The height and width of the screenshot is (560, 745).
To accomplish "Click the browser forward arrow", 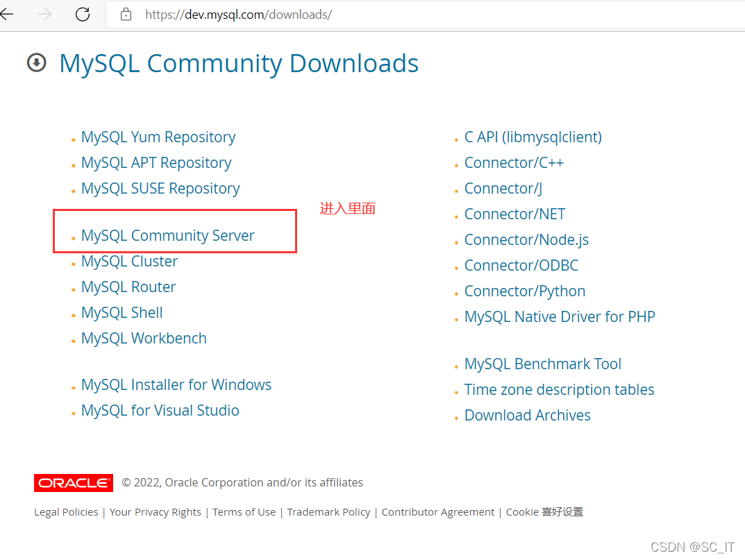I will click(44, 15).
